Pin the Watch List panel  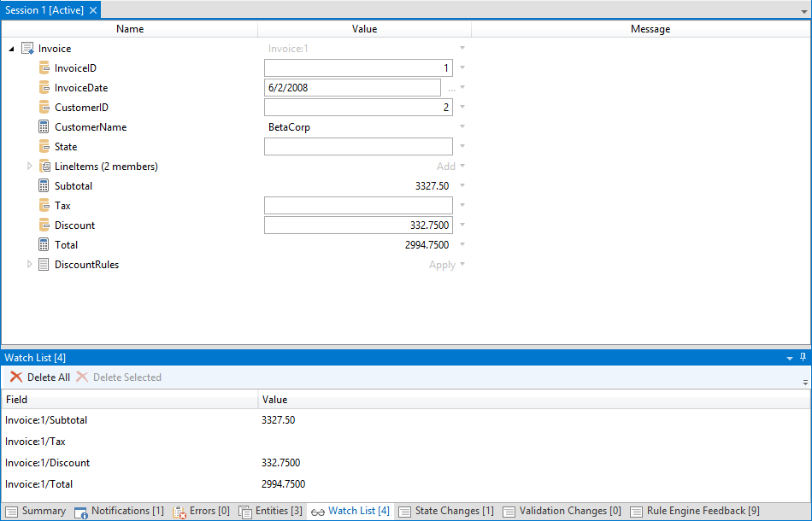click(x=803, y=358)
